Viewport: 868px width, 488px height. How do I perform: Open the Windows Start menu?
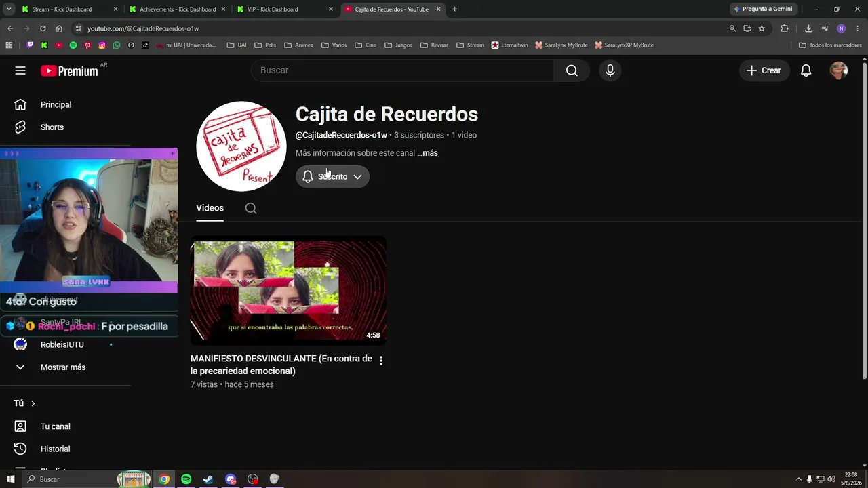10,479
